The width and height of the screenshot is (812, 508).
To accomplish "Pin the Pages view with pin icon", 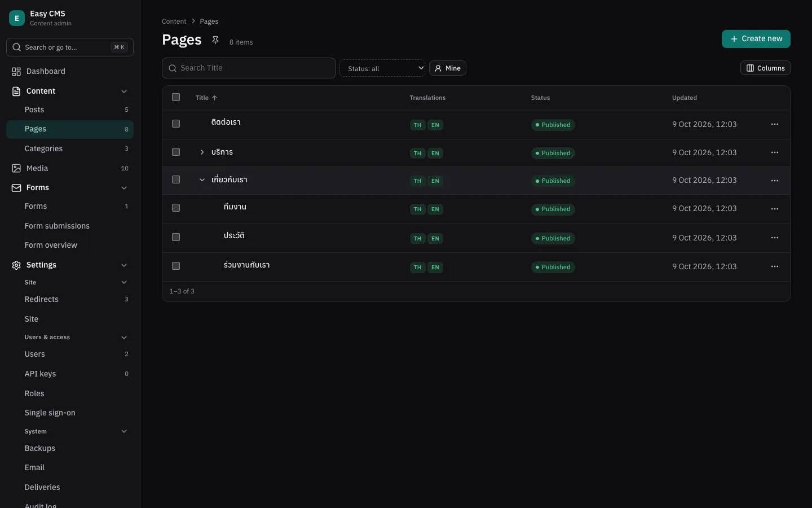I will (x=215, y=40).
